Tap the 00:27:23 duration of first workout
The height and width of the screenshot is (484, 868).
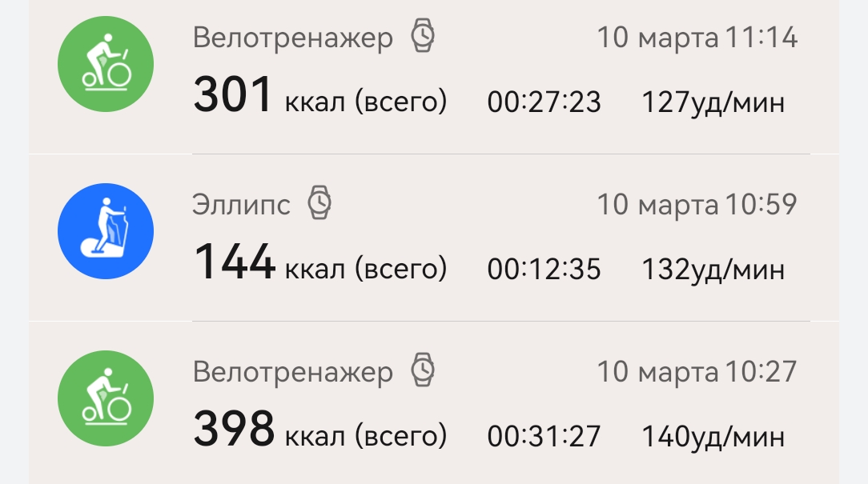click(x=544, y=102)
